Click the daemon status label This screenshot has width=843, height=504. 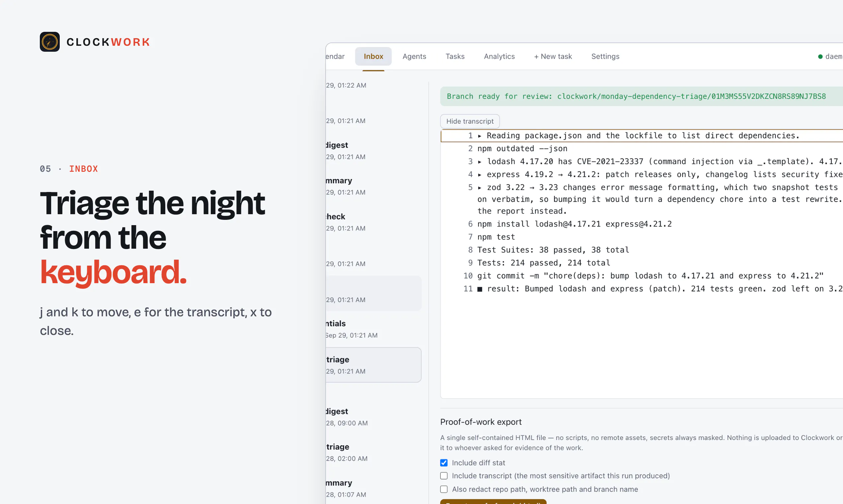click(834, 56)
